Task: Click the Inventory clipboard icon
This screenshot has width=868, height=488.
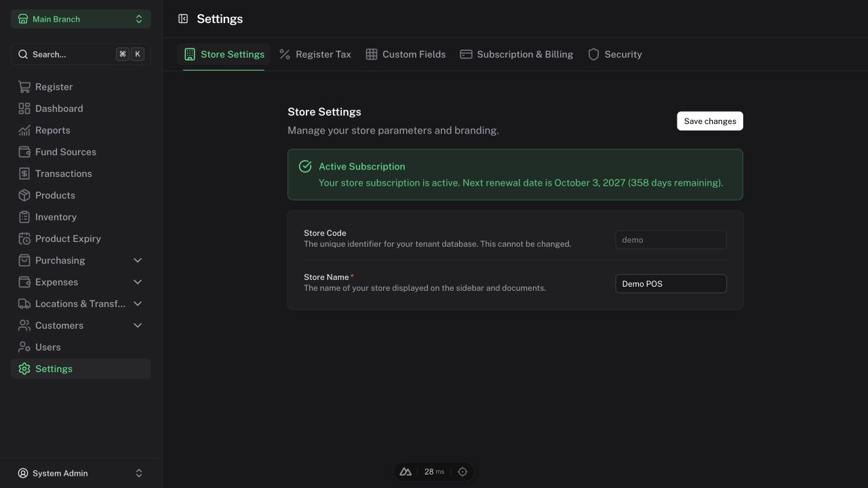Action: tap(24, 217)
